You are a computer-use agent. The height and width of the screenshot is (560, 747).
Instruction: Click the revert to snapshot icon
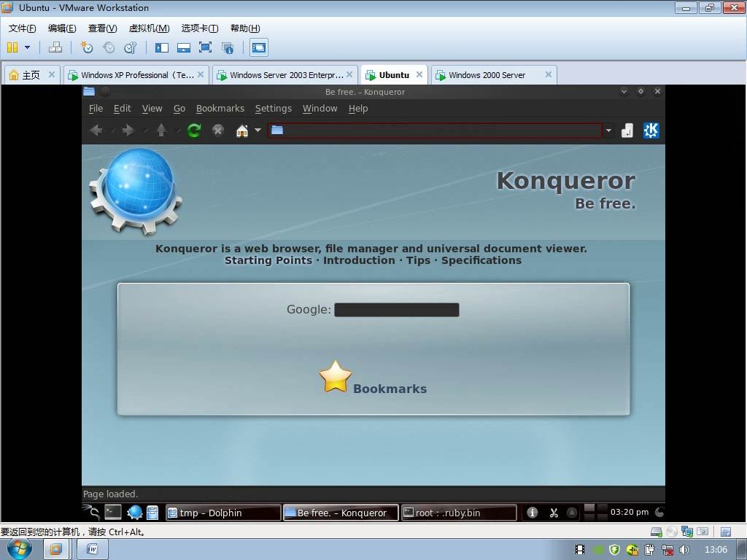pyautogui.click(x=109, y=47)
